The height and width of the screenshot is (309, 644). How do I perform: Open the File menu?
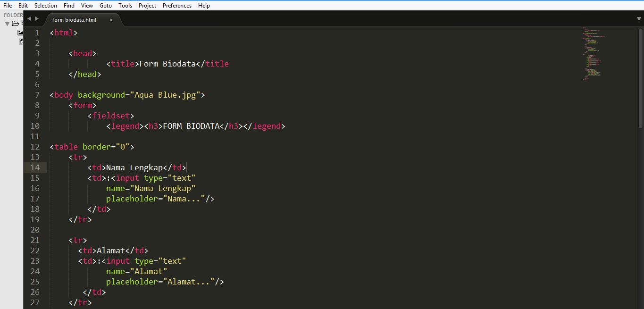pos(7,5)
